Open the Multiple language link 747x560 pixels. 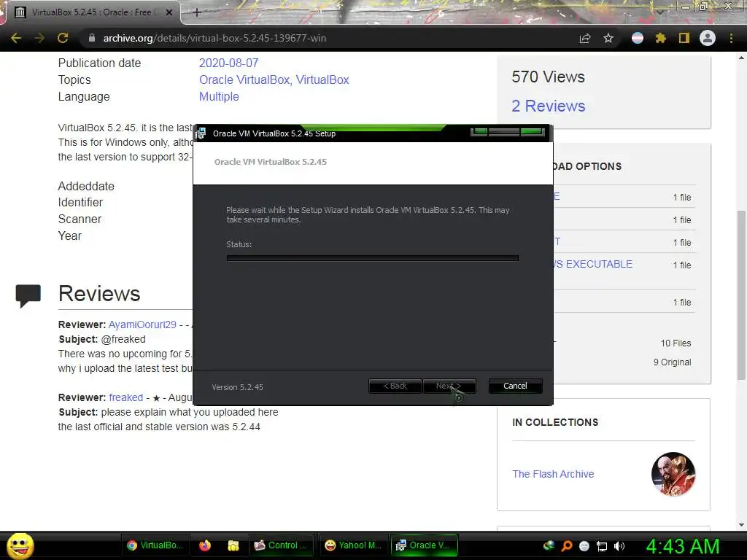(219, 96)
